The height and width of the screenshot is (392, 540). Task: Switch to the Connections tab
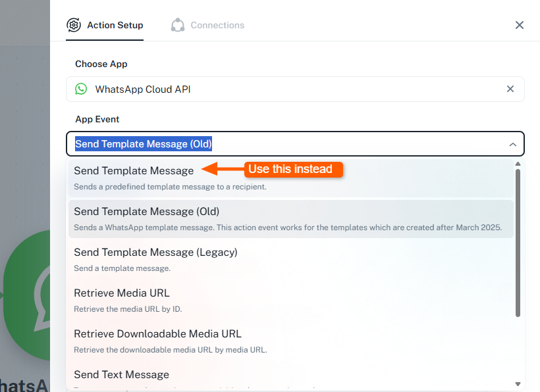(207, 25)
